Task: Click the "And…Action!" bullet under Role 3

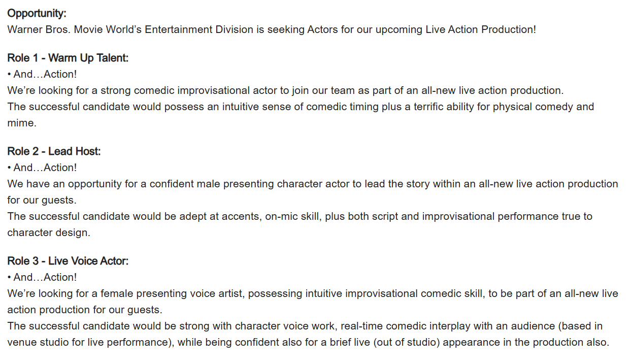Action: [45, 277]
